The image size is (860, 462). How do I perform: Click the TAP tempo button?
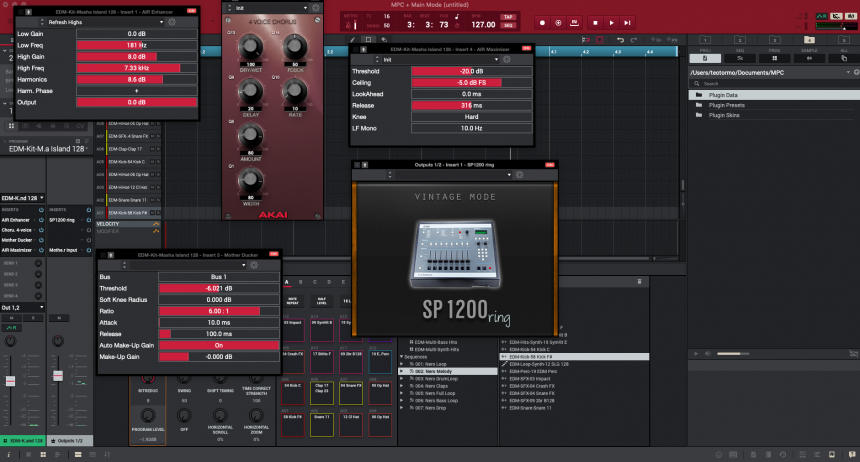[x=507, y=18]
